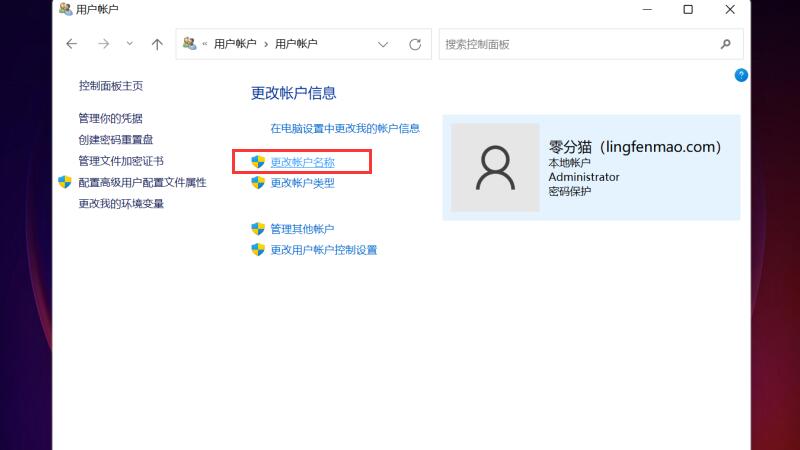Refresh the address bar location
Viewport: 800px width, 450px height.
tap(415, 44)
